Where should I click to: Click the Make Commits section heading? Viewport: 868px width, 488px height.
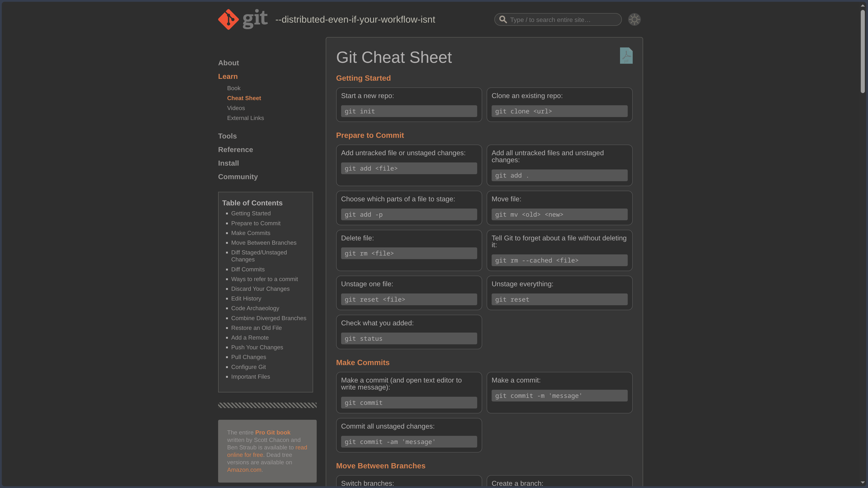pos(363,363)
